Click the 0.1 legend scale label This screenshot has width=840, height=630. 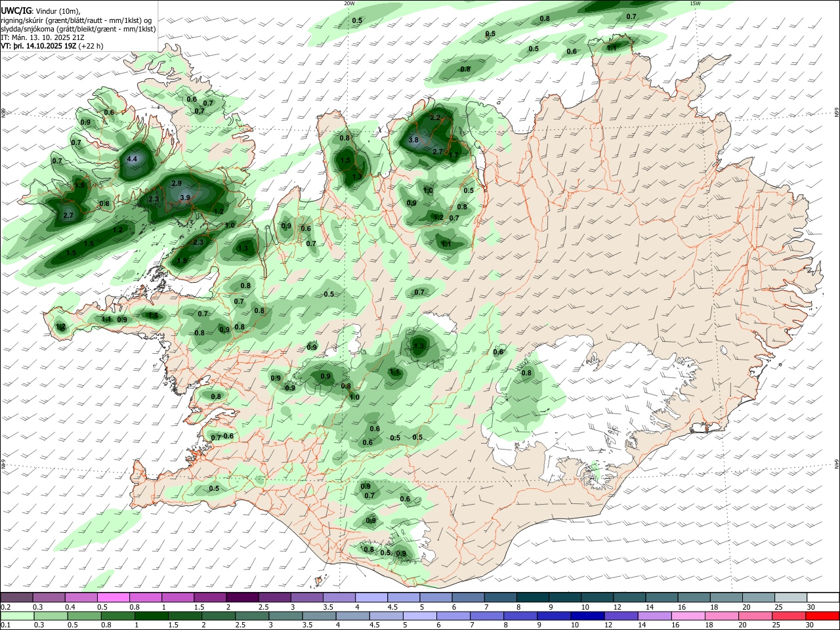(5, 625)
